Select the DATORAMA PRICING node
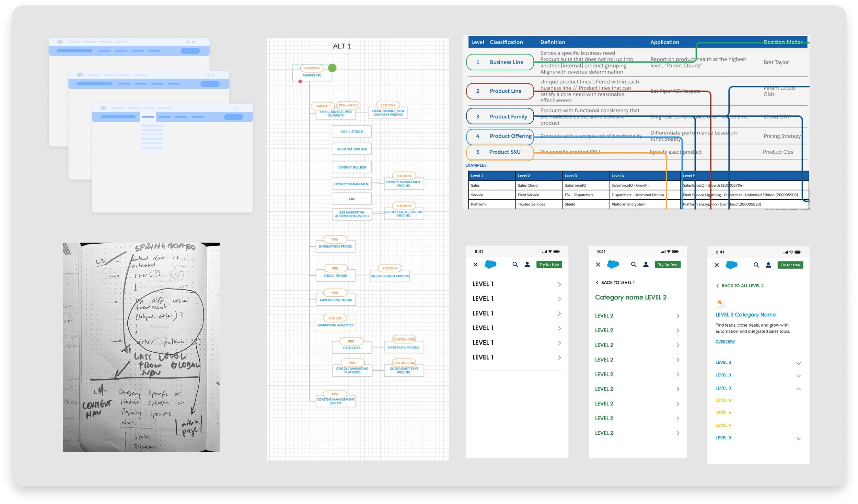Screen dimensions: 858x504 (404, 348)
